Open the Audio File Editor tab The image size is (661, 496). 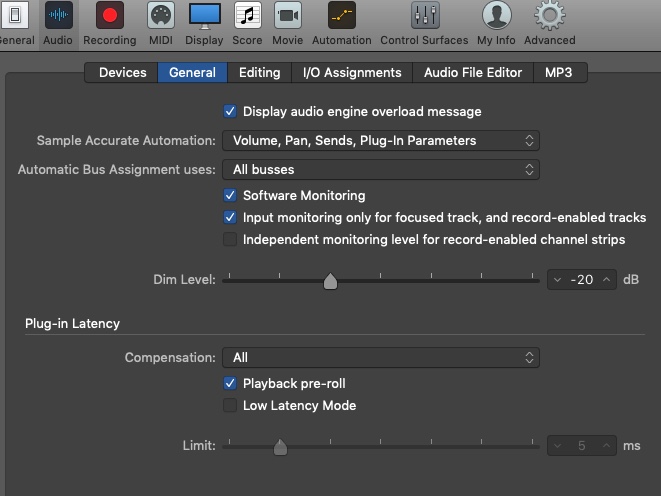[473, 72]
